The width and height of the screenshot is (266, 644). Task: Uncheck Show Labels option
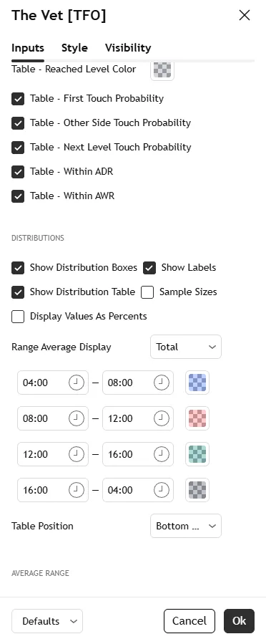click(x=149, y=268)
